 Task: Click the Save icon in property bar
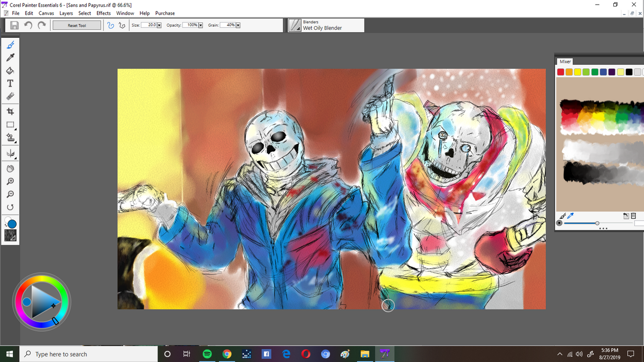[15, 25]
